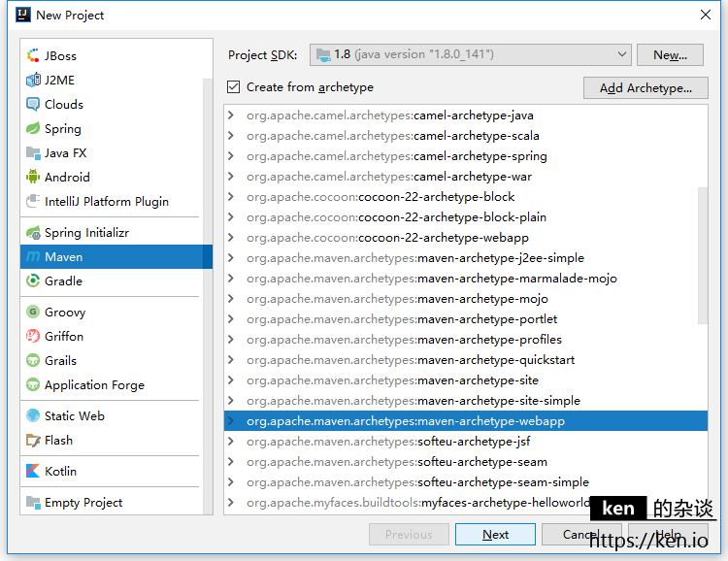
Task: Select the Groovy G icon
Action: click(33, 312)
